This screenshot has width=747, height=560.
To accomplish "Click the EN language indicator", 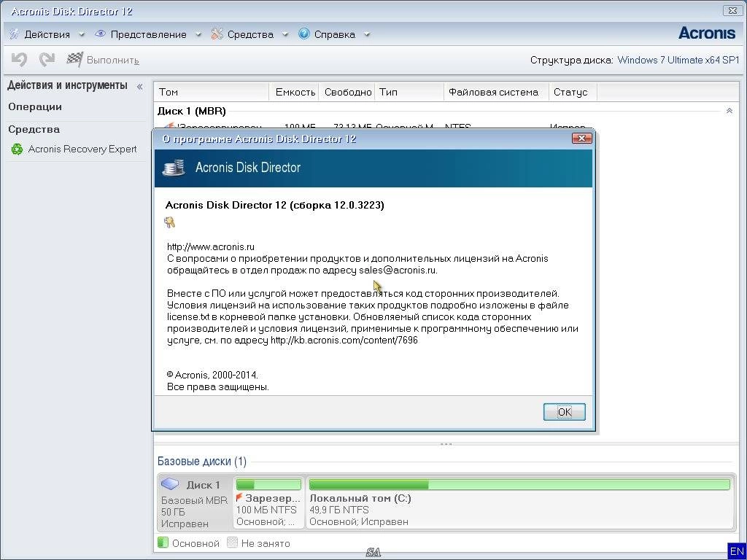I will click(737, 551).
